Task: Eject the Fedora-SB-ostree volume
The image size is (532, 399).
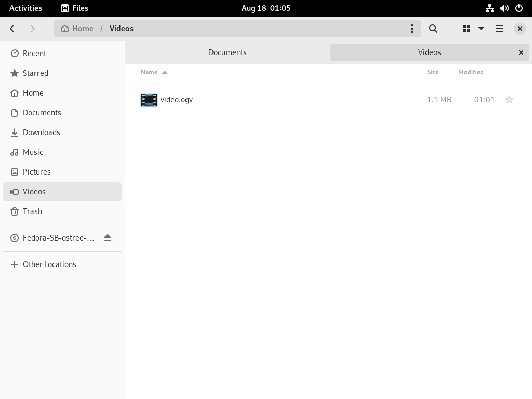Action: (x=108, y=238)
